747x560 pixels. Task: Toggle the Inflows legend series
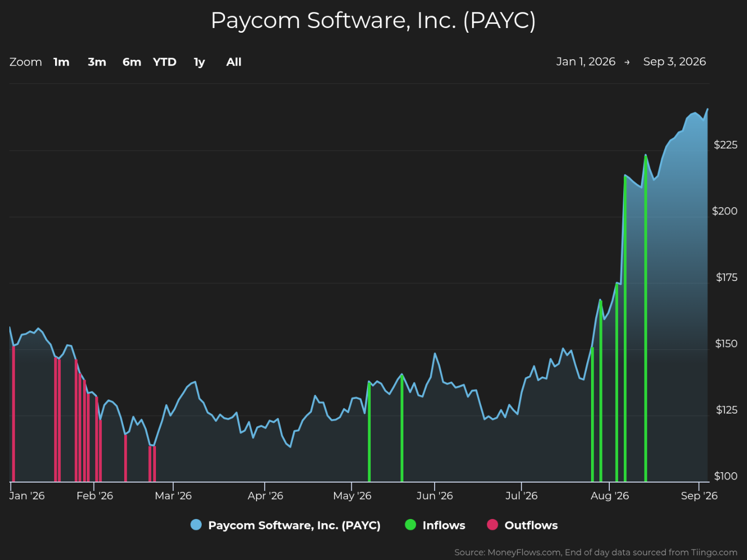(435, 525)
